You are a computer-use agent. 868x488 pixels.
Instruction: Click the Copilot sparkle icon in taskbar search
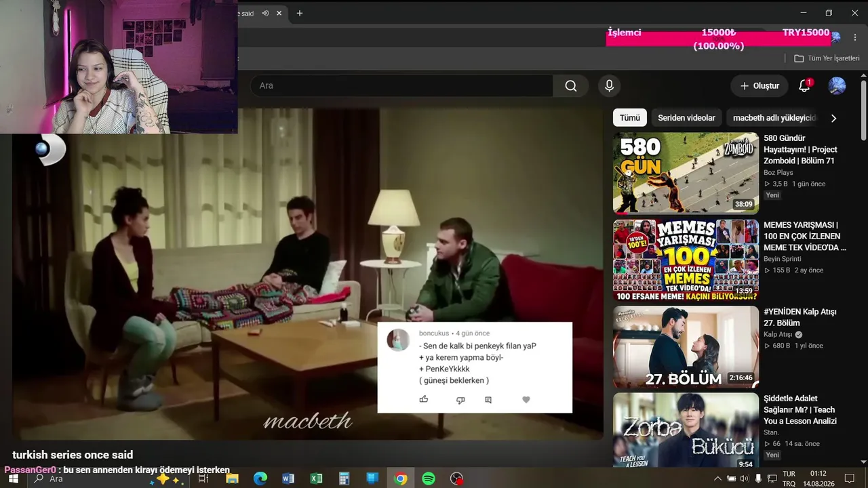(167, 479)
